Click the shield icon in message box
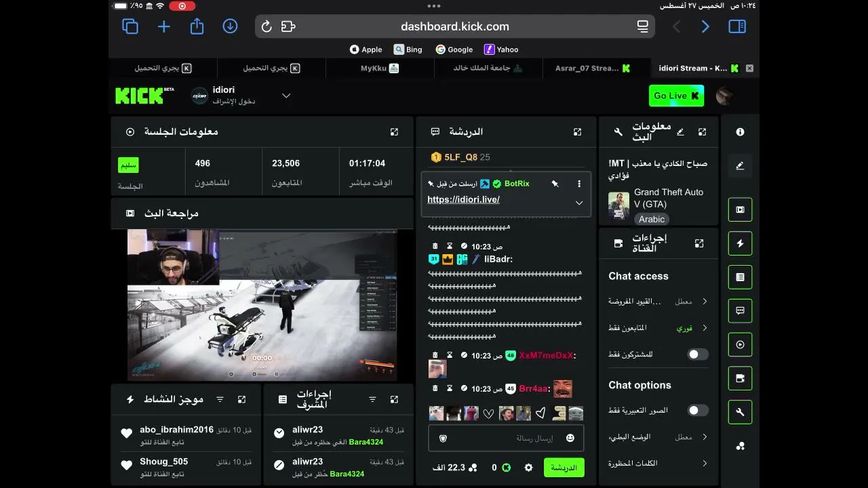 pyautogui.click(x=443, y=439)
